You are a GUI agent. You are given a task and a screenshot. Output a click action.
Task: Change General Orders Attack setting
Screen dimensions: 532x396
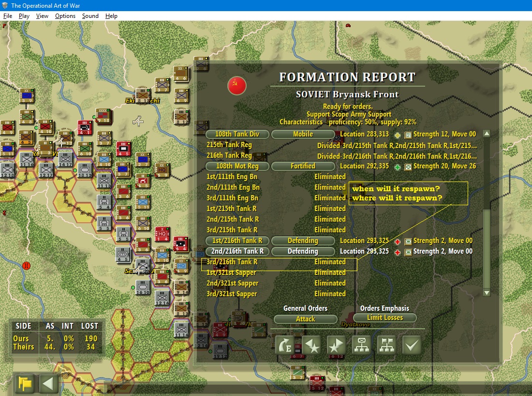tap(305, 319)
